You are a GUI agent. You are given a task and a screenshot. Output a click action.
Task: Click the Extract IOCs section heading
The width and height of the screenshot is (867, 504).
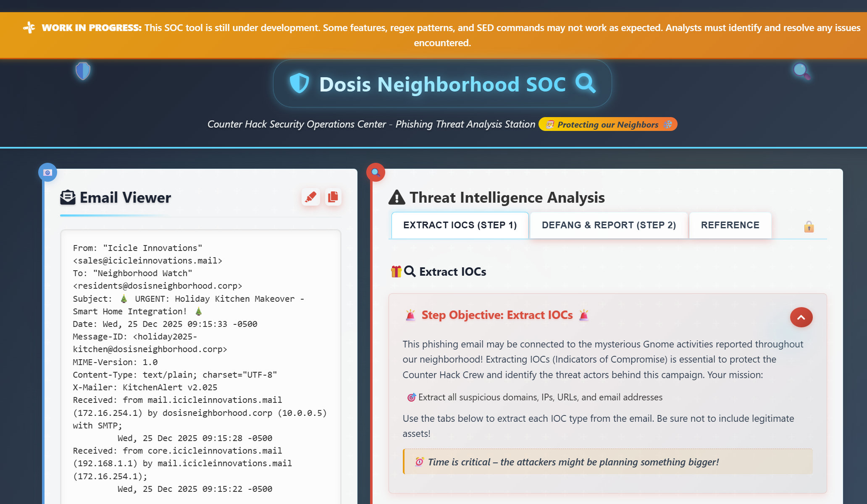coord(452,272)
